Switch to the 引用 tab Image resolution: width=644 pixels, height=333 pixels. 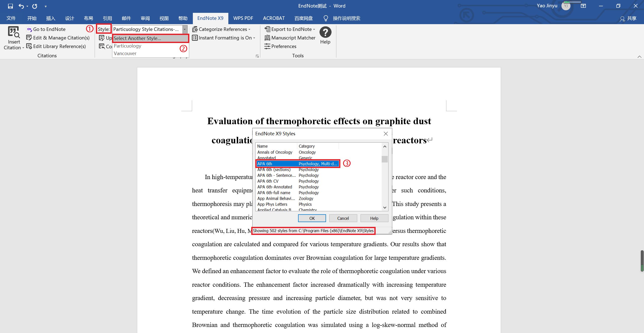[x=107, y=18]
